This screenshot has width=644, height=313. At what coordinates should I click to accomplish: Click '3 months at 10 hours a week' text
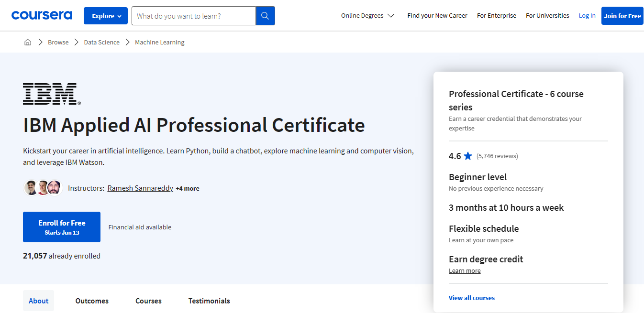click(506, 207)
